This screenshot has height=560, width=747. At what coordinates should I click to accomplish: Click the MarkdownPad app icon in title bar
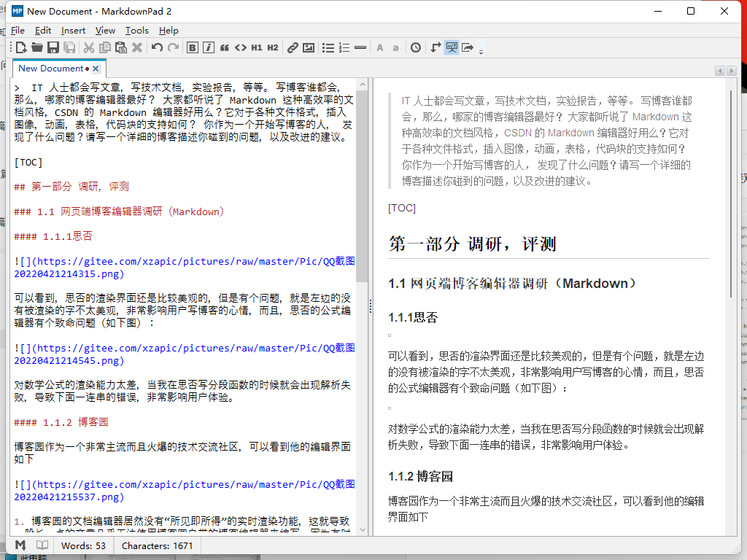pos(18,11)
